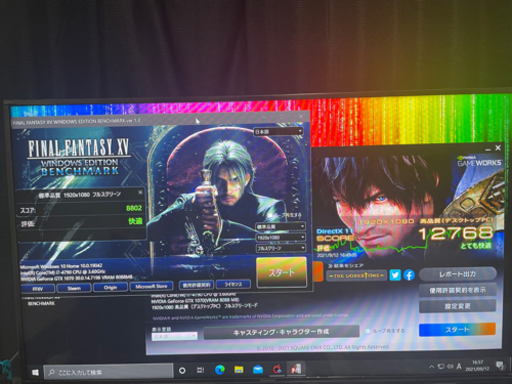Viewport: 512px width, 384px height.
Task: Switch to red FFXIV benchmark taskbar icon
Action: [x=277, y=369]
